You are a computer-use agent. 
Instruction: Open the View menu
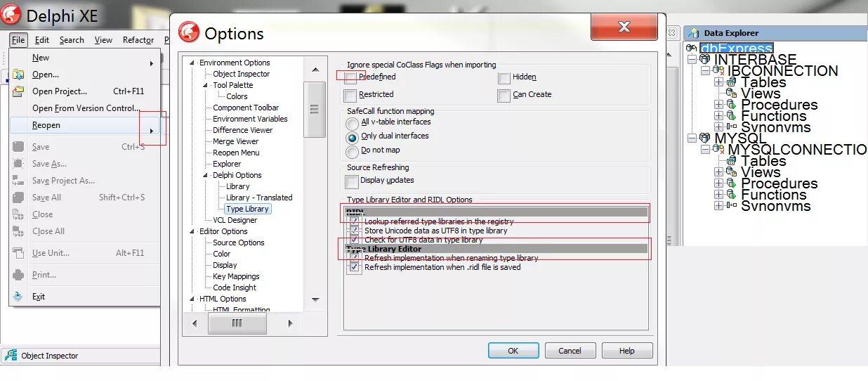click(x=103, y=40)
